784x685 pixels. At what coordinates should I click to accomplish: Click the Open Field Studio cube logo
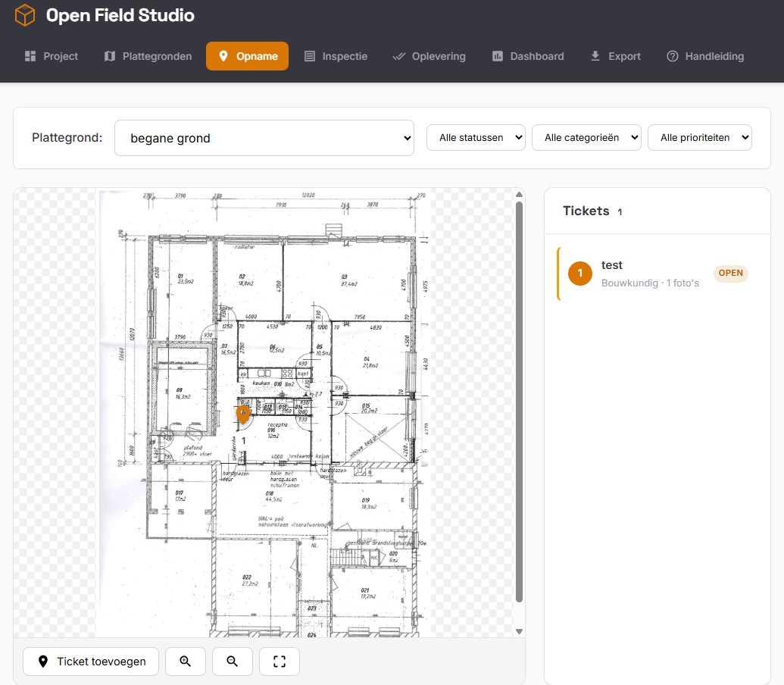(25, 15)
